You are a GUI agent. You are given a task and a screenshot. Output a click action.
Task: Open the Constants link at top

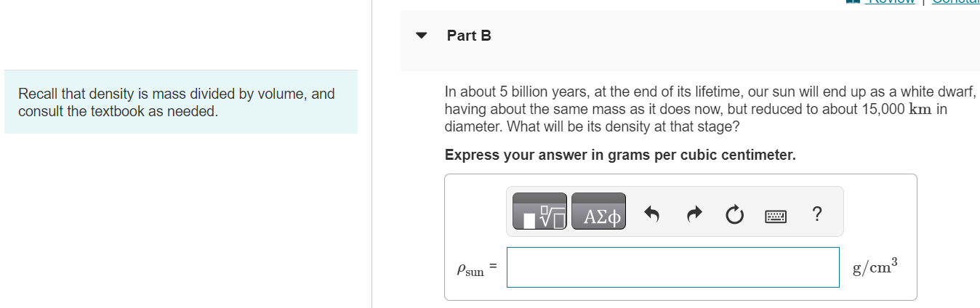coord(955,1)
